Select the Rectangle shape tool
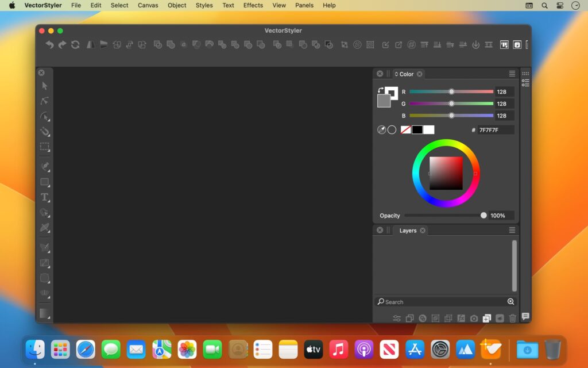 (x=44, y=183)
